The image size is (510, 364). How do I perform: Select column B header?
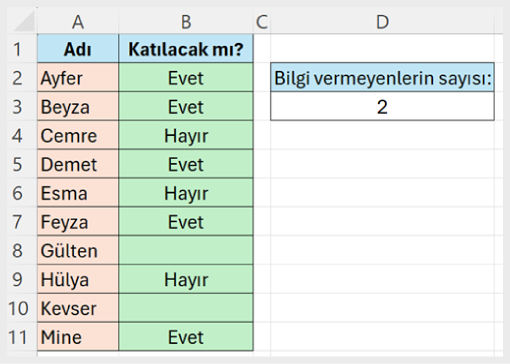tap(186, 22)
